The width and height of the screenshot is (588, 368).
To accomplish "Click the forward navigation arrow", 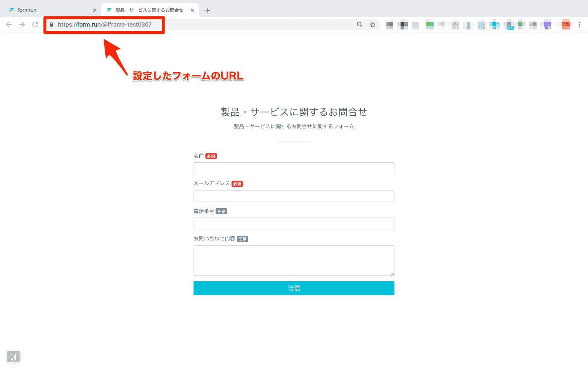I will pos(22,25).
